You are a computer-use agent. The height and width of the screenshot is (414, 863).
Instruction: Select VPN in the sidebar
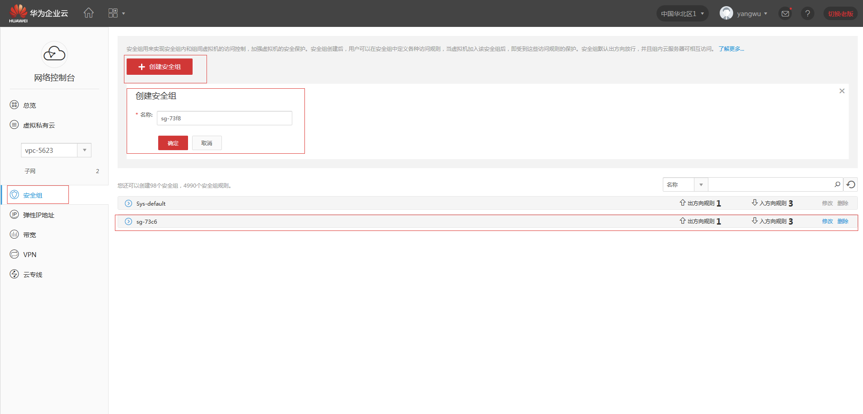coord(30,255)
